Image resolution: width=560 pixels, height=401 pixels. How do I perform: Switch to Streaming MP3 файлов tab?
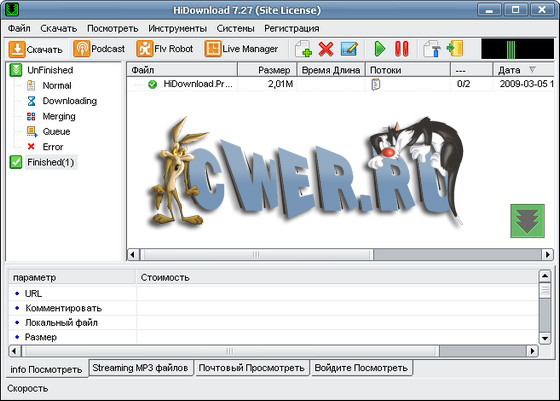click(x=140, y=367)
